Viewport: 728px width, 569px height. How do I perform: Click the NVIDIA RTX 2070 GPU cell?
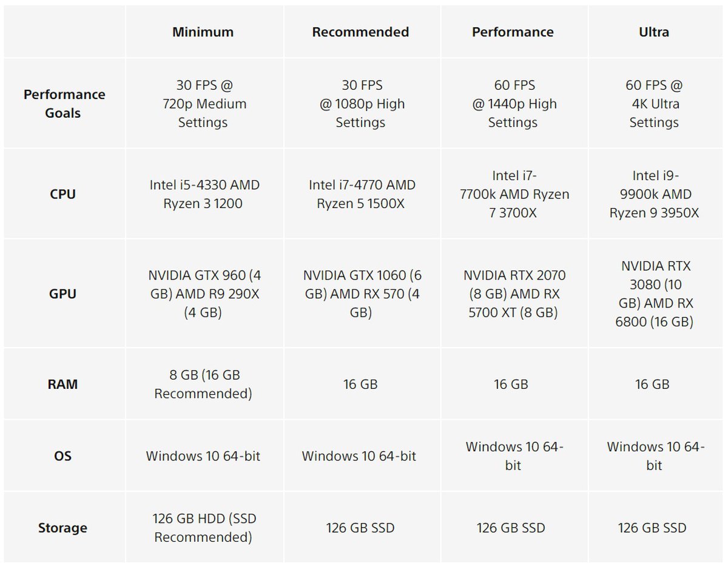[513, 294]
